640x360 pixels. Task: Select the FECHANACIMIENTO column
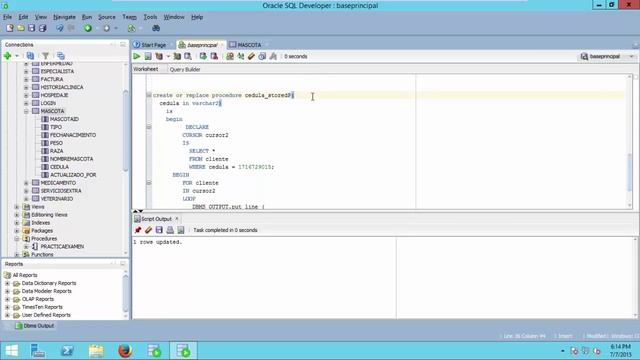(73, 135)
